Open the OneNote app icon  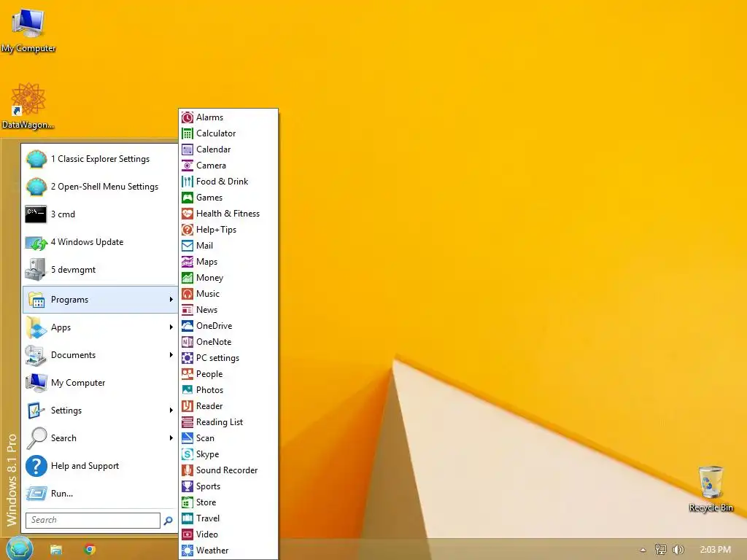(x=187, y=342)
